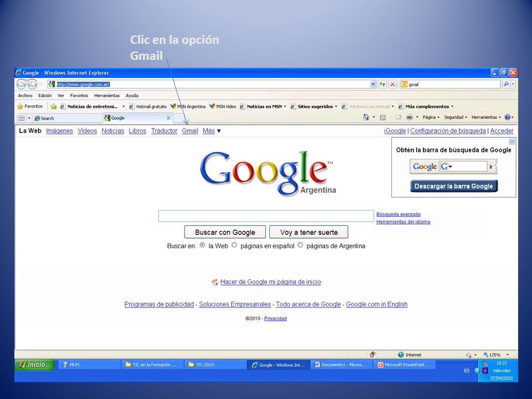This screenshot has height=399, width=532.
Task: Click the RSS feeds icon
Action: tap(383, 117)
